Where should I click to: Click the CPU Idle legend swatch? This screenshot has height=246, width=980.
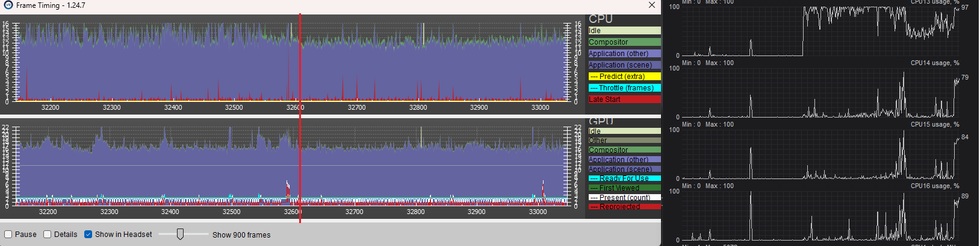pyautogui.click(x=624, y=31)
